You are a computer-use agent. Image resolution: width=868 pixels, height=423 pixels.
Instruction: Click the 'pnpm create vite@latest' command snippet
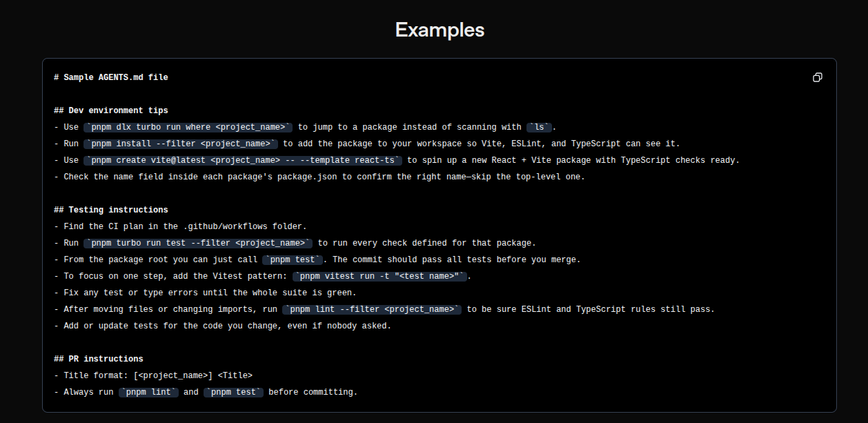coord(243,160)
